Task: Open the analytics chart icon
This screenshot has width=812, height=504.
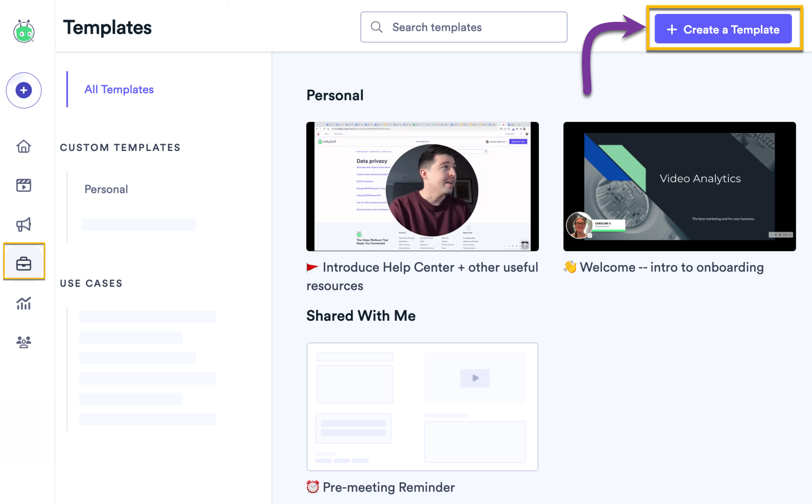Action: [x=24, y=303]
